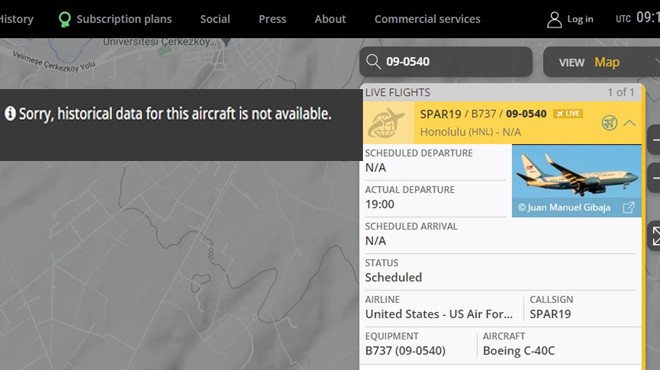Viewport: 660px width, 370px height.
Task: Click the SPAR19 value under CALLSIGN
Action: pyautogui.click(x=550, y=314)
